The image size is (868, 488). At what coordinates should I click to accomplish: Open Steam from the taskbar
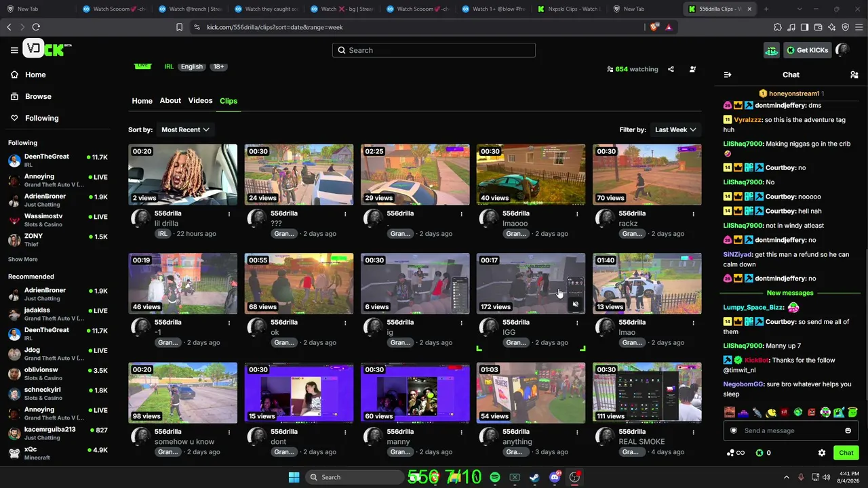[x=534, y=477]
